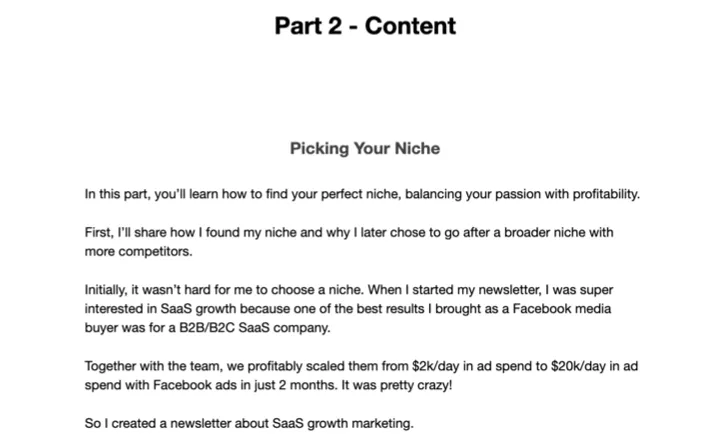This screenshot has height=441, width=727.
Task: Click the line starting 'Together with the team'
Action: [x=361, y=366]
